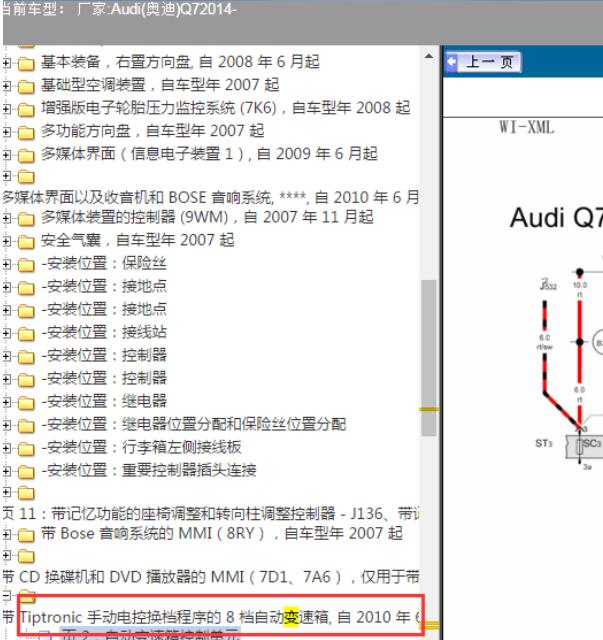Collapse the Tiptronic 8 档自动变速箱 node
This screenshot has height=640, width=603.
pos(7,596)
